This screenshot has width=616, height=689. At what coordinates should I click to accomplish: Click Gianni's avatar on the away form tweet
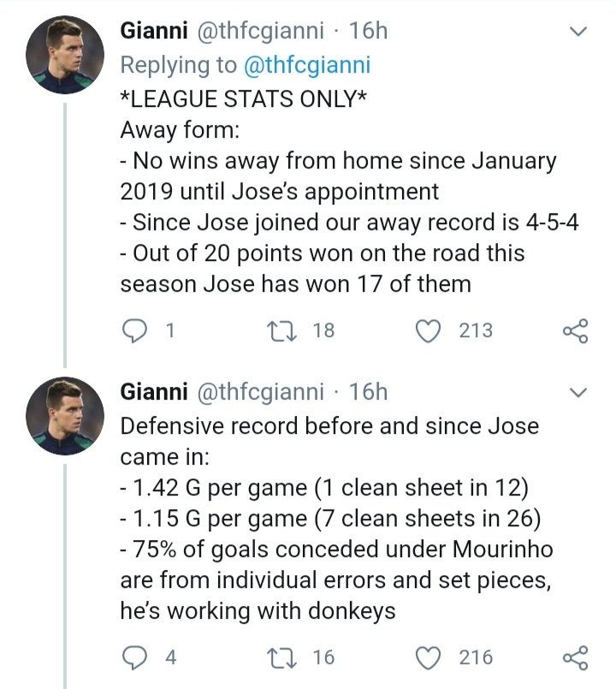coord(65,56)
